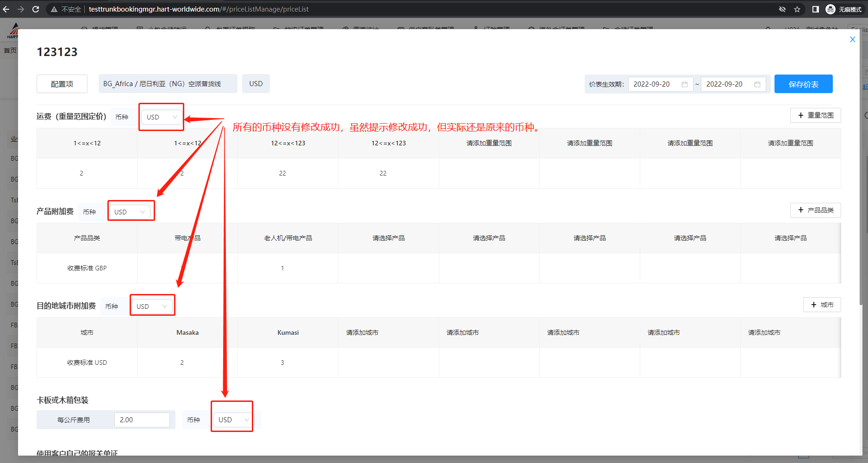Close the price list dialog
This screenshot has width=868, height=463.
pos(852,40)
